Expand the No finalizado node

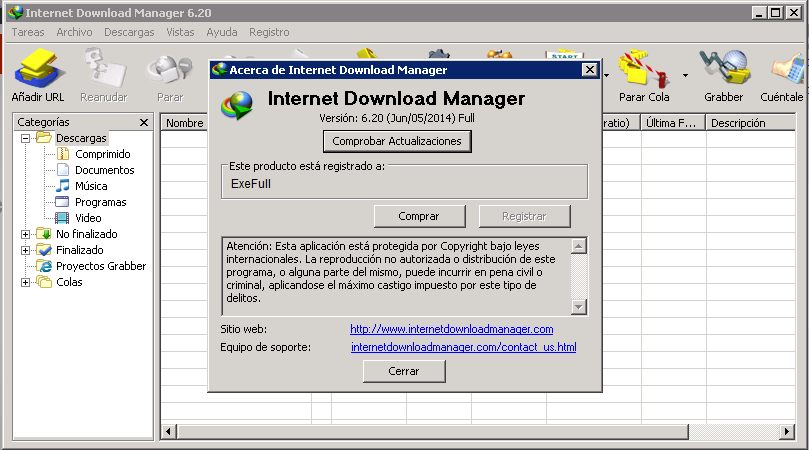(25, 234)
